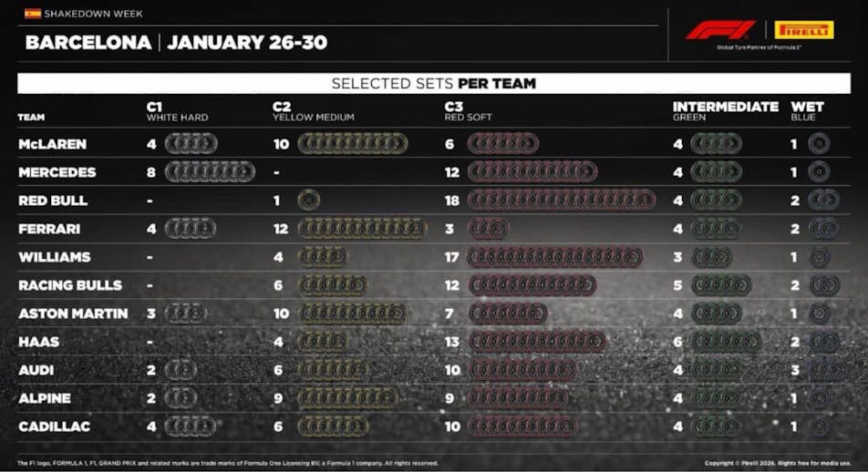Click McLaren's blue wet tyre icon
The image size is (868, 472).
click(x=819, y=144)
